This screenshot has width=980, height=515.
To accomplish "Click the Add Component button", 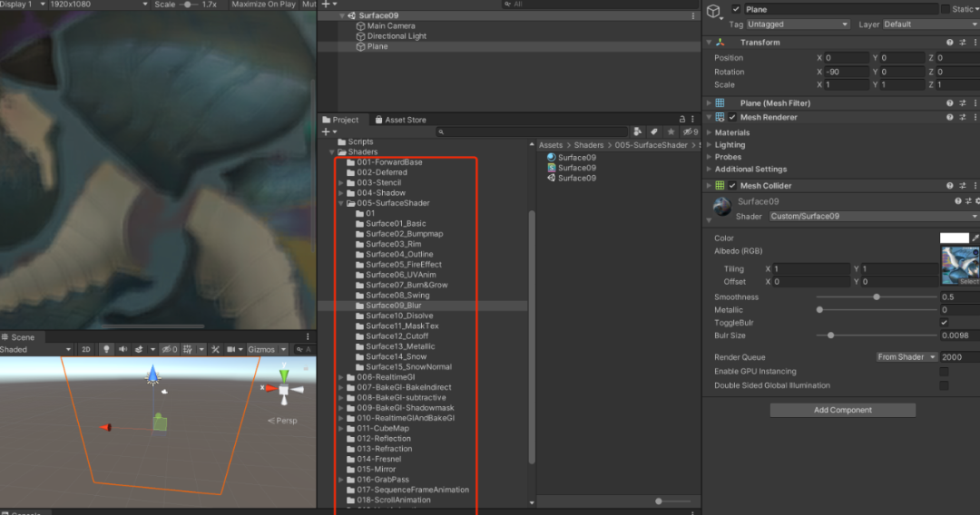I will pyautogui.click(x=842, y=410).
